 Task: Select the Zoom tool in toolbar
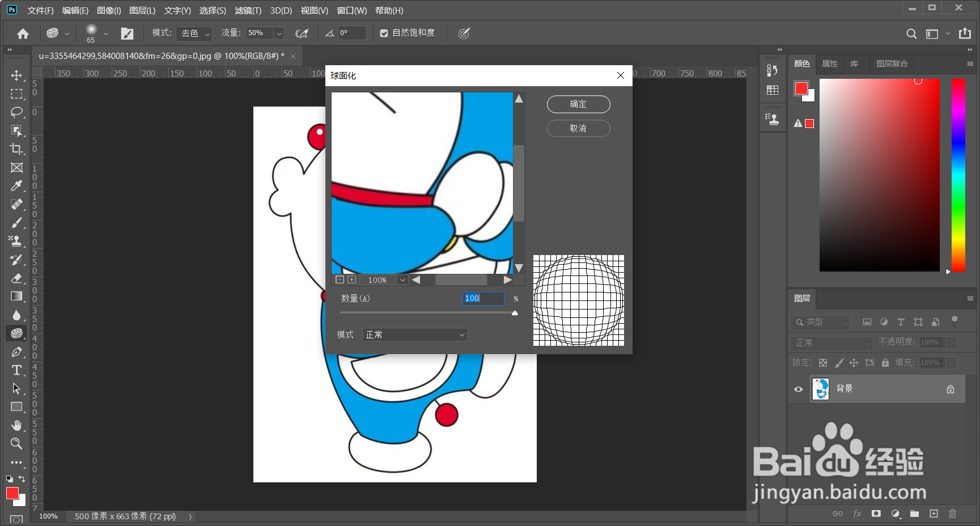click(x=16, y=443)
